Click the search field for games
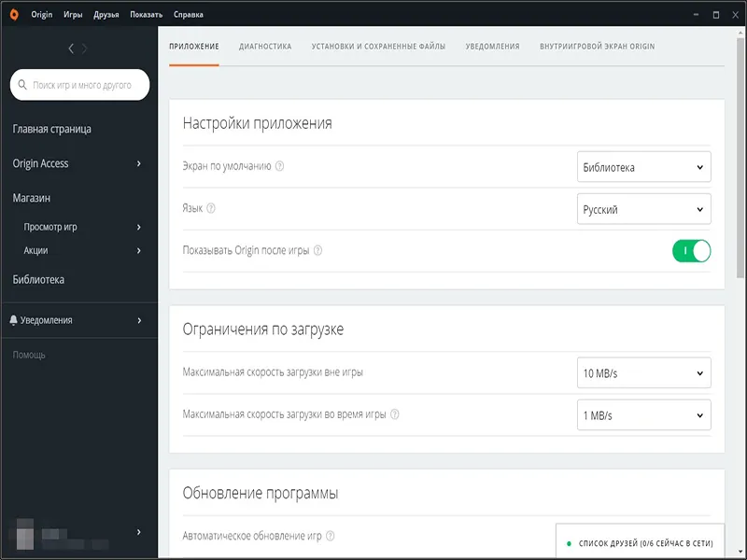Screen dimensions: 747x560 (82, 85)
